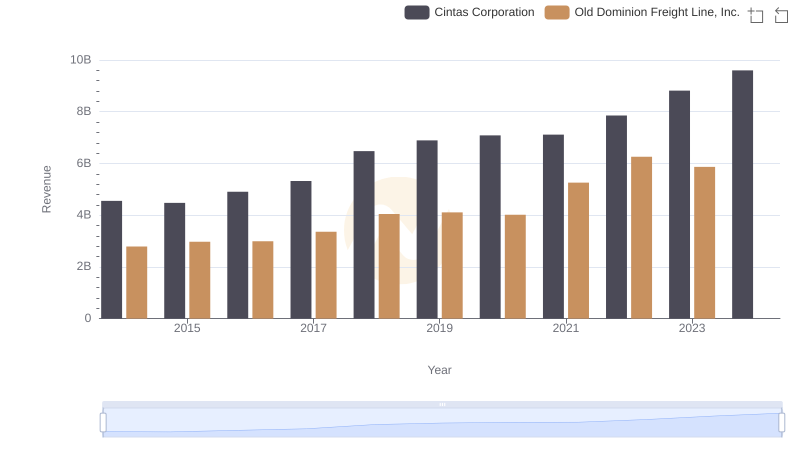Click the Cintas bar for 2022
800x461 pixels.
tap(616, 217)
